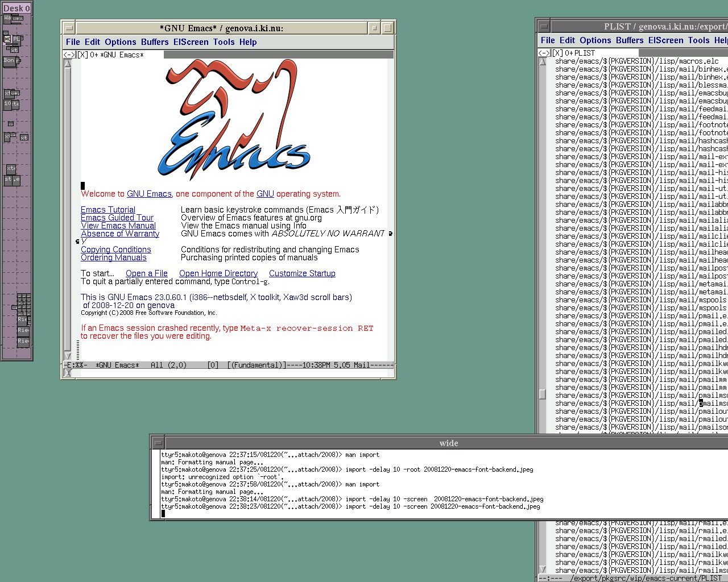Click the 'wide' terminal title bar
The image size is (728, 582).
coord(448,443)
